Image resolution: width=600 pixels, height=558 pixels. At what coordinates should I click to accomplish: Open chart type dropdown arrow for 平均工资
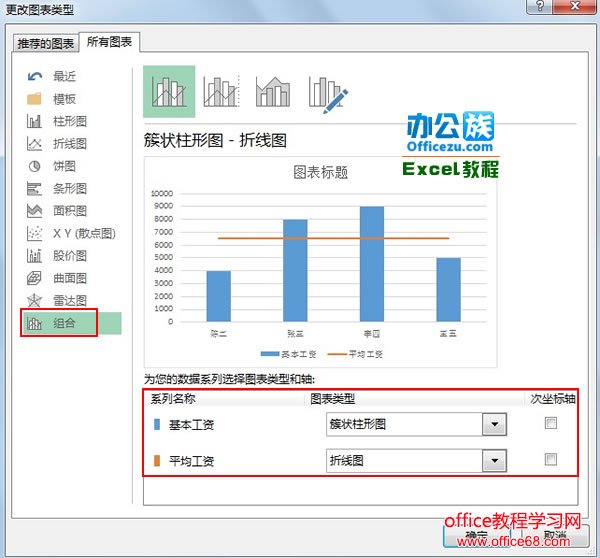click(x=494, y=460)
